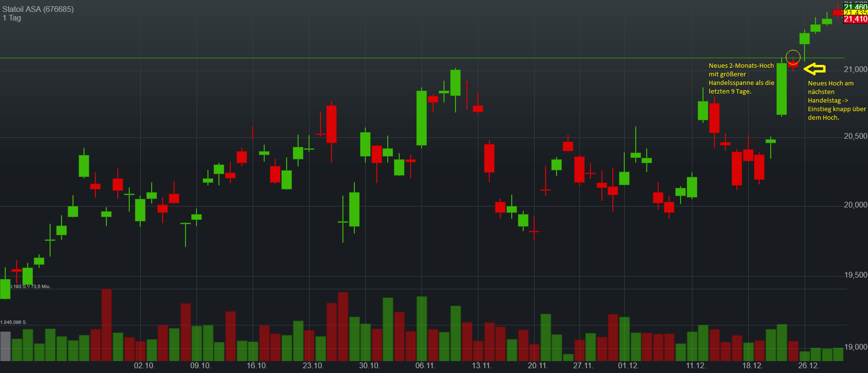
Task: Click the 02.10. date label
Action: [x=144, y=365]
